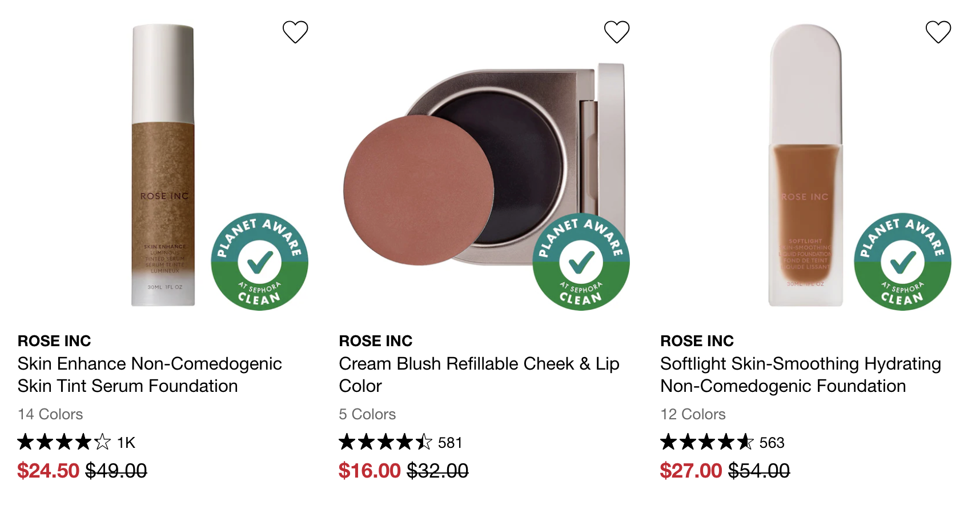980x505 pixels.
Task: Favorite the Skin Enhance Serum Foundation with heart icon
Action: [x=295, y=32]
